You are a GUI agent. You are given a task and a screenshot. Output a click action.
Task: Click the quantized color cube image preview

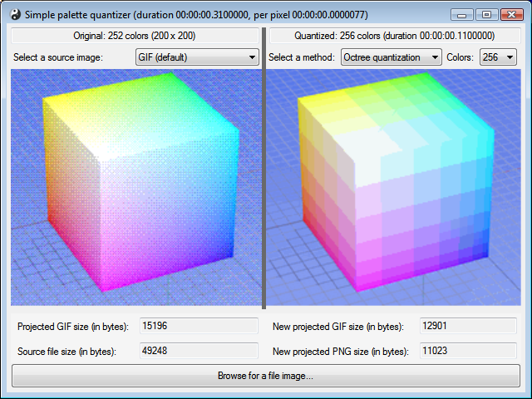pyautogui.click(x=393, y=187)
